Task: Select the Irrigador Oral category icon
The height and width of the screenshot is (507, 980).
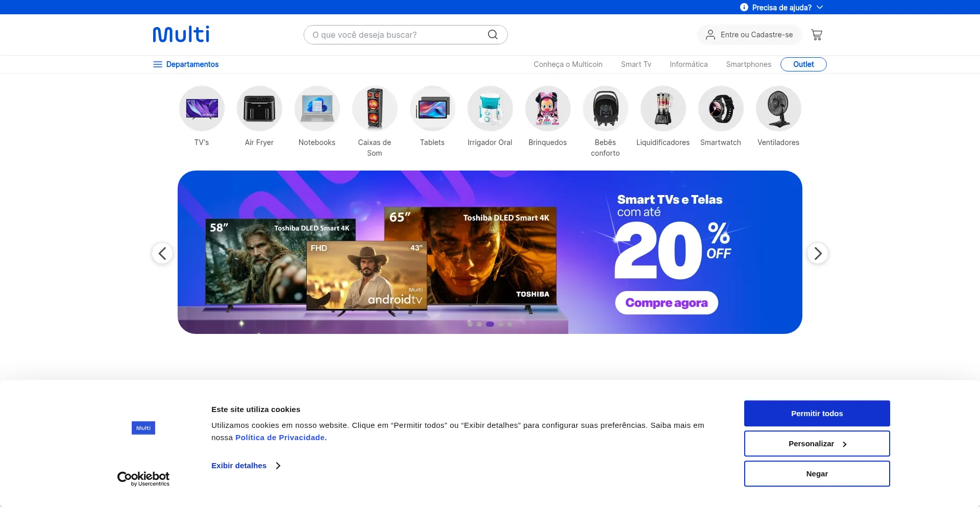Action: pos(490,108)
